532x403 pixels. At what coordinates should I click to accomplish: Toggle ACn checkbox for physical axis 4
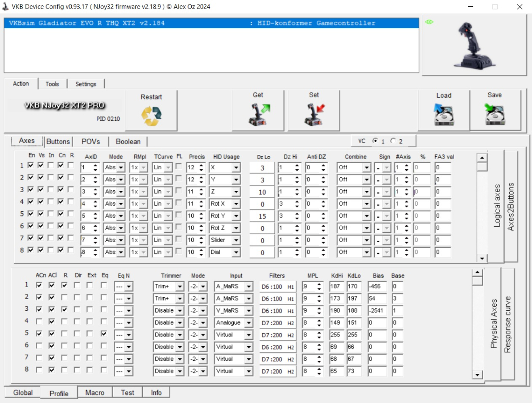pos(39,321)
